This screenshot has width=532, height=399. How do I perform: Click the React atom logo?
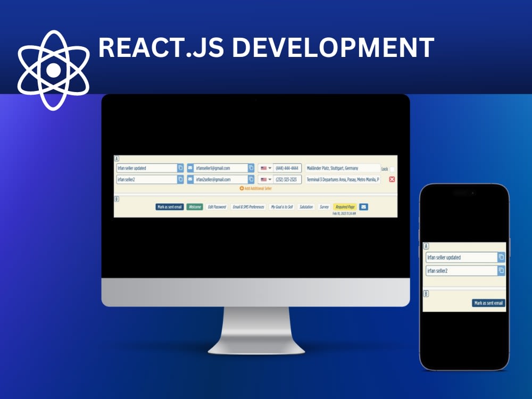[x=54, y=70]
